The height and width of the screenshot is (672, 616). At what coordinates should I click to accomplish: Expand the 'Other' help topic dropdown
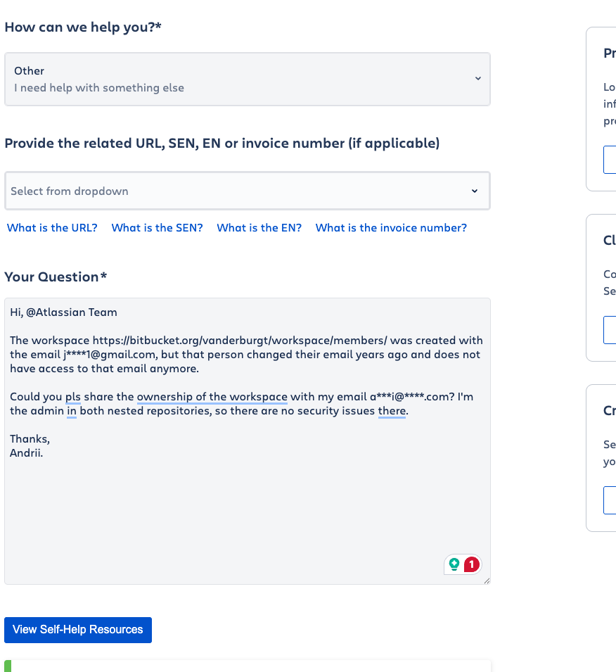(x=247, y=79)
